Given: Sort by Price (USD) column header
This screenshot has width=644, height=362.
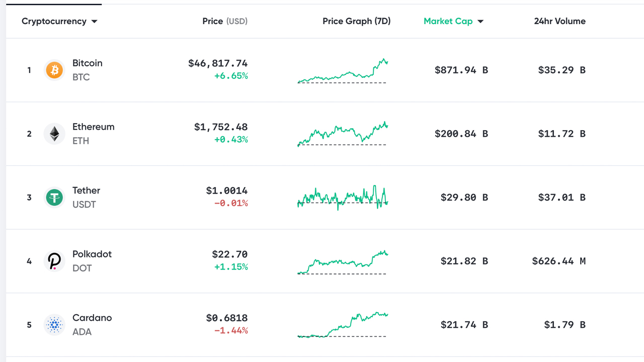Looking at the screenshot, I should (x=225, y=21).
